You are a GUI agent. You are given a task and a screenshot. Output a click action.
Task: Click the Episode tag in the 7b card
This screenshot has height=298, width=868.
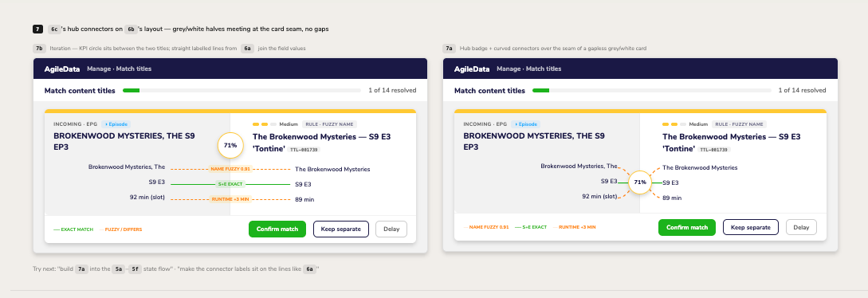point(115,124)
